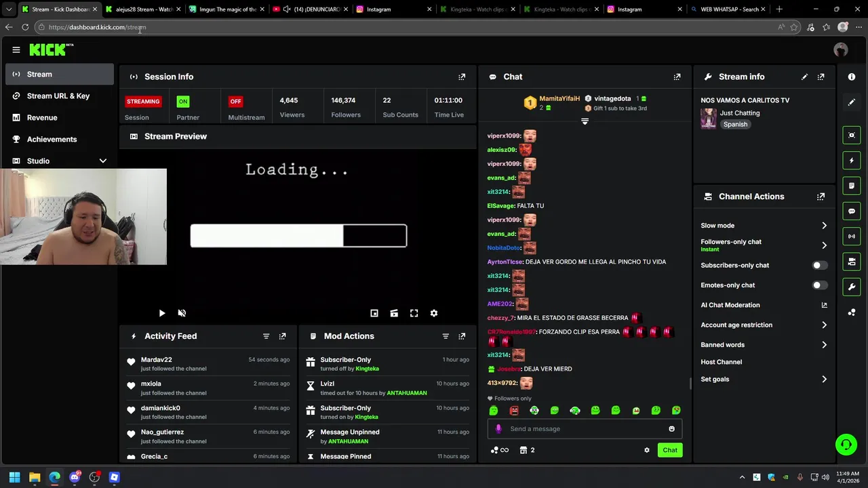Image resolution: width=868 pixels, height=488 pixels.
Task: Pop out the Channel Actions panel
Action: click(x=821, y=197)
